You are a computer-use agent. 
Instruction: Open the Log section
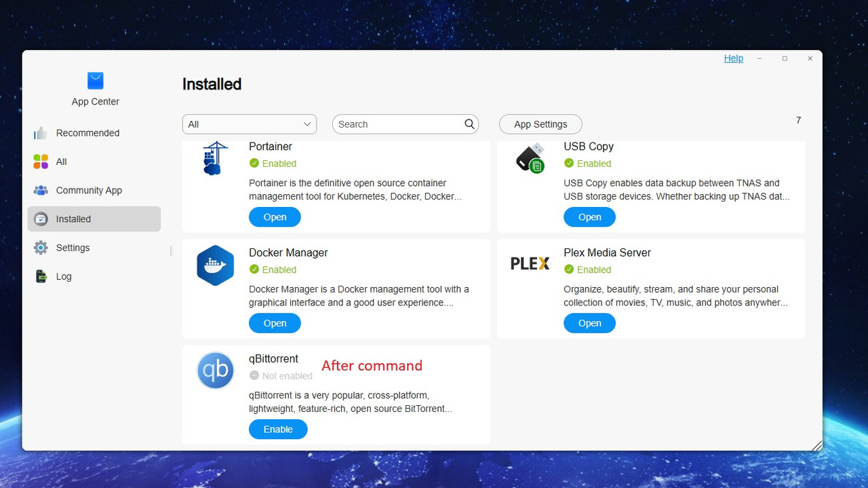click(x=94, y=276)
